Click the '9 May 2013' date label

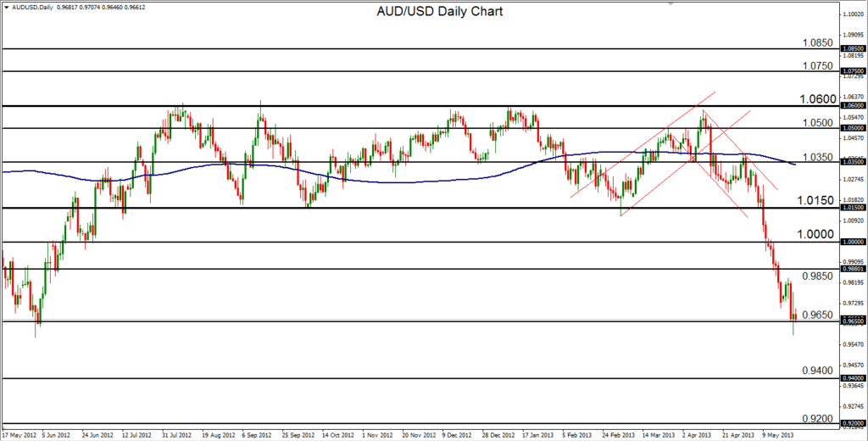[x=778, y=436]
